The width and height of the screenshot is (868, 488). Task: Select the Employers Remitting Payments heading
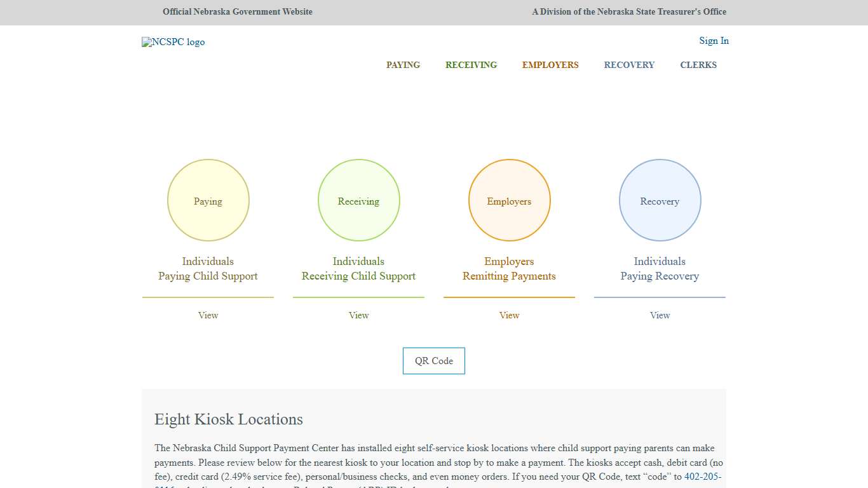[x=509, y=269]
